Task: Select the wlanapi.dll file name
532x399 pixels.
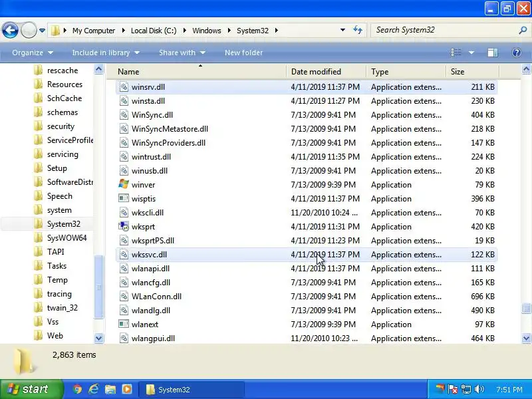Action: 150,269
